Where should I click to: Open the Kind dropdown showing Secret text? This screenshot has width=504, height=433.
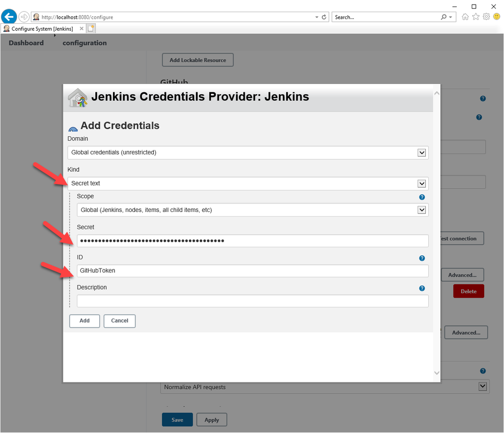[248, 184]
